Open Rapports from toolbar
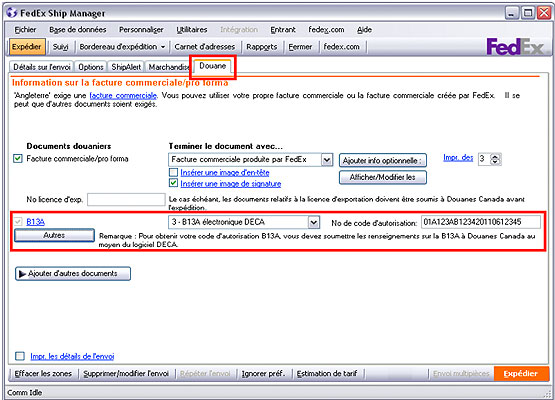This screenshot has height=400, width=555. tap(262, 47)
